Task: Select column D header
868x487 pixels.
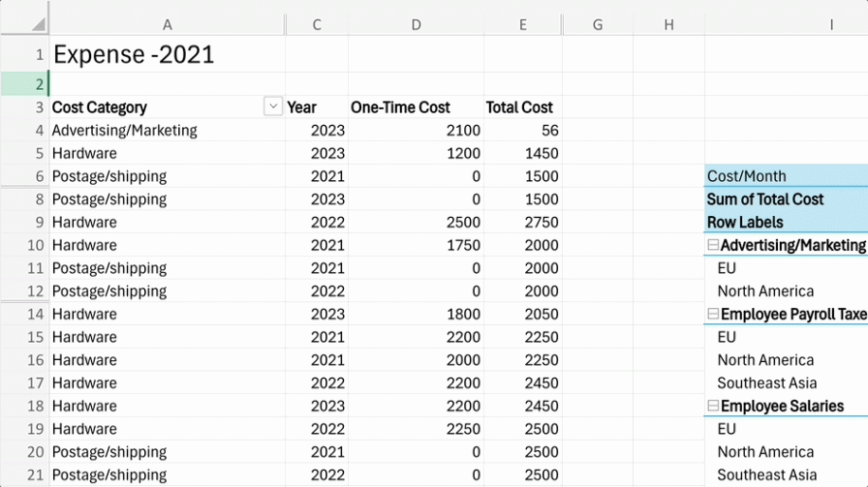Action: 416,24
